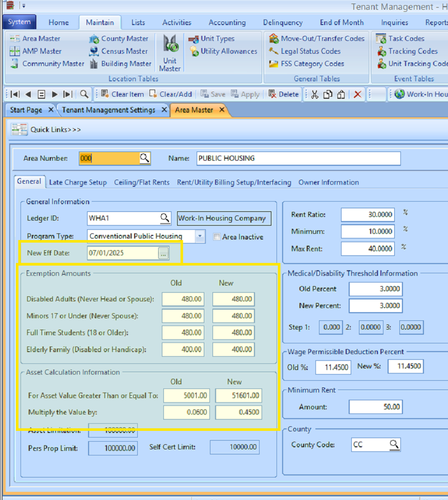448x500 pixels.
Task: Select the AMP Master icon
Action: (28, 51)
